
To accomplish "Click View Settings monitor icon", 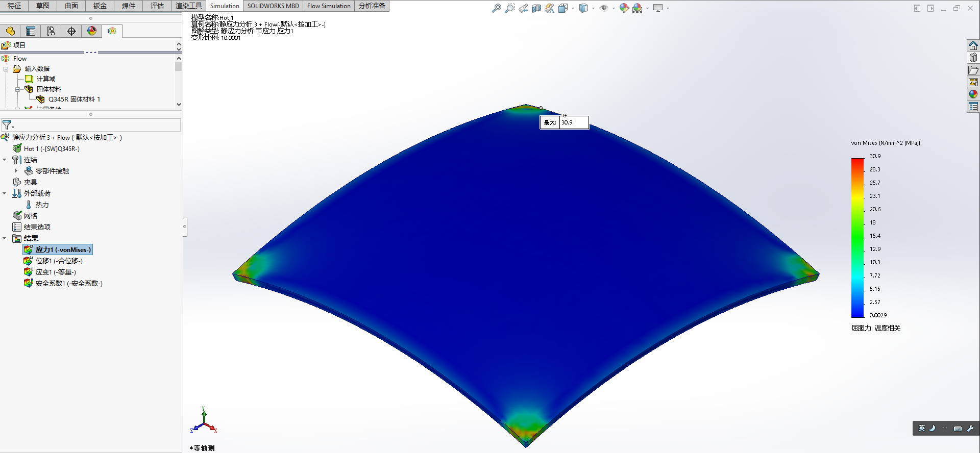I will click(x=658, y=8).
